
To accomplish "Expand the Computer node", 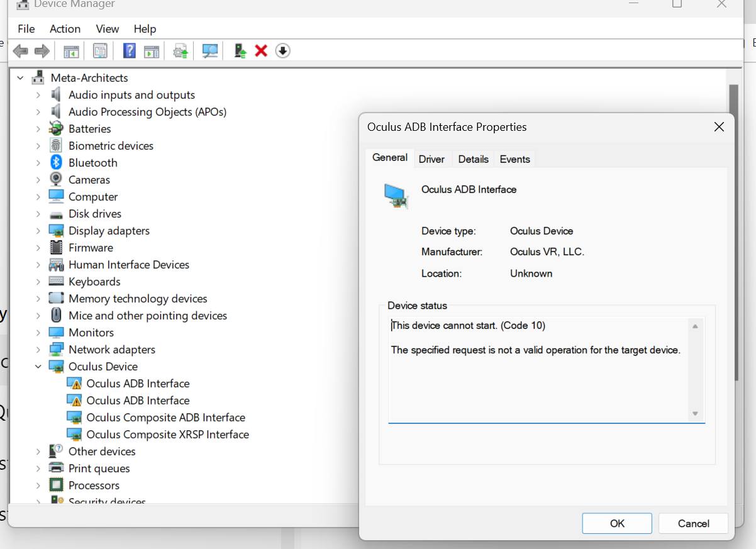I will click(38, 197).
